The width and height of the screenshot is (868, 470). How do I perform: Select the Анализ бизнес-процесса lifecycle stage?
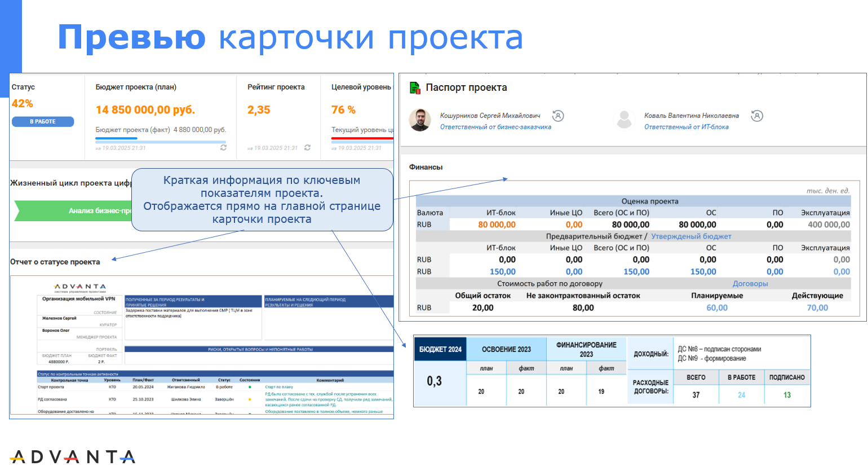coord(73,210)
